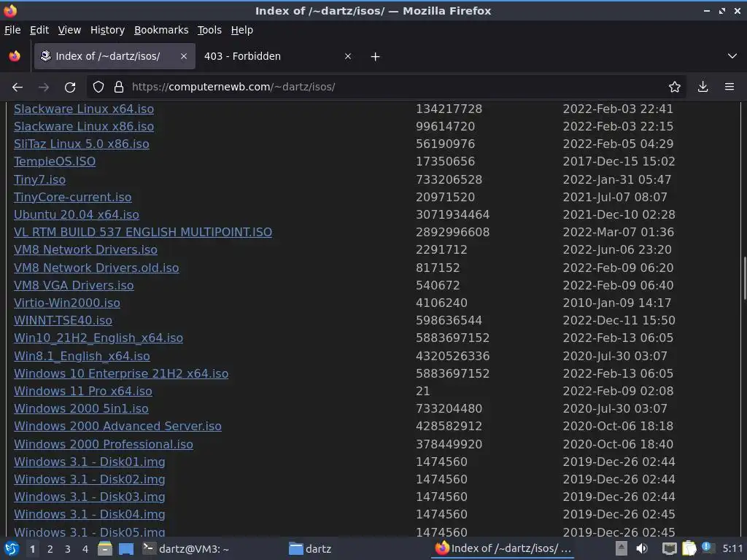Download Windows 10 Enterprise 21H2 x64.iso

(x=121, y=374)
